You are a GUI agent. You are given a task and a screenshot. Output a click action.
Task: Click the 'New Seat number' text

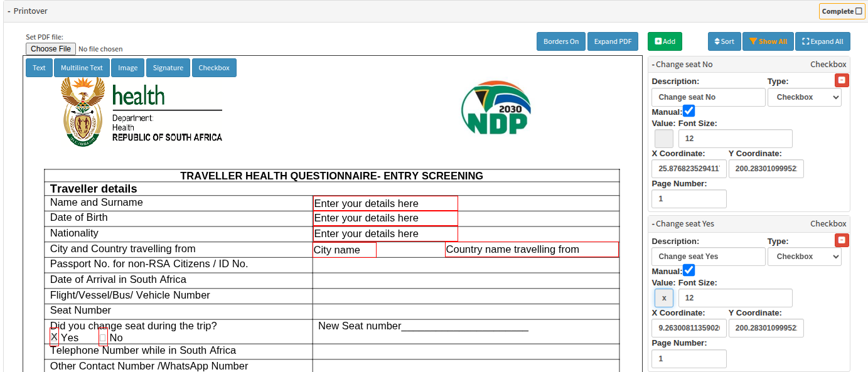click(x=360, y=326)
